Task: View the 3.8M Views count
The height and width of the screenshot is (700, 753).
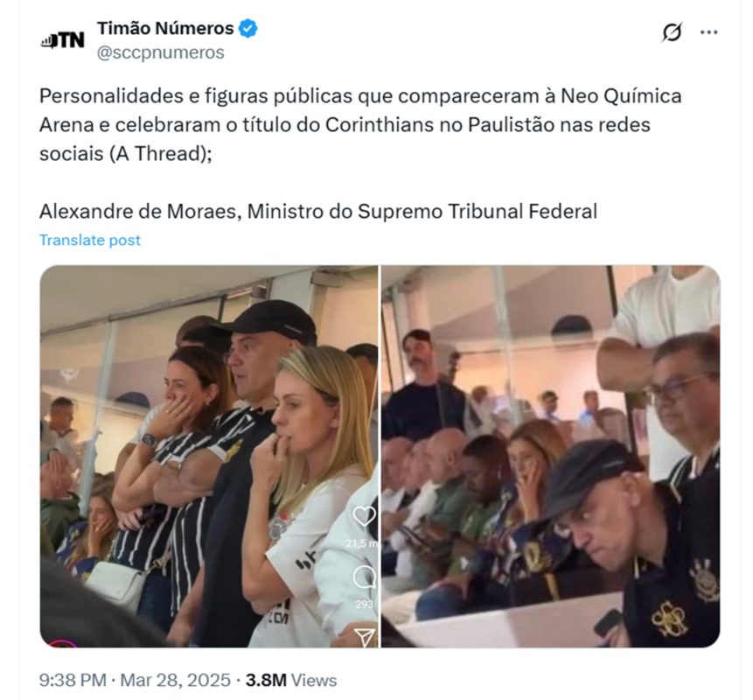Action: (x=291, y=680)
